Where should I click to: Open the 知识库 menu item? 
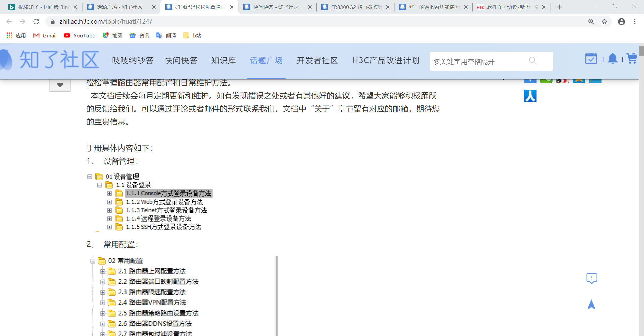click(224, 60)
